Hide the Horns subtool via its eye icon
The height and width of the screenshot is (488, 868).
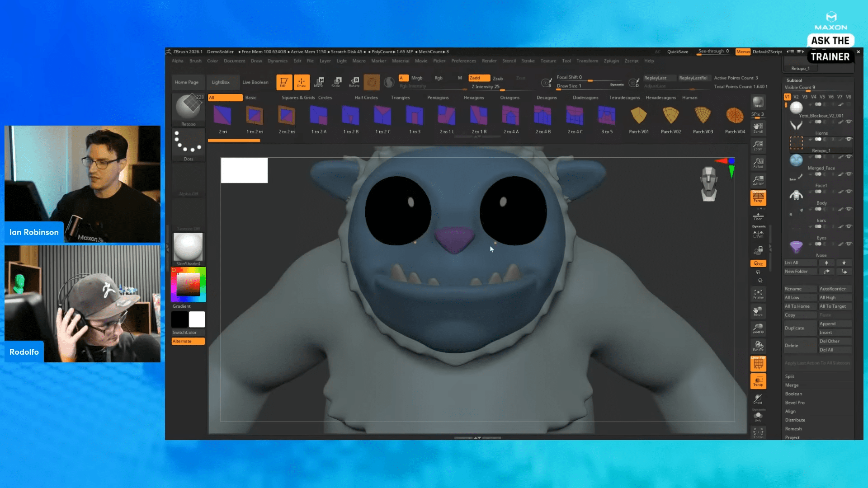point(849,122)
